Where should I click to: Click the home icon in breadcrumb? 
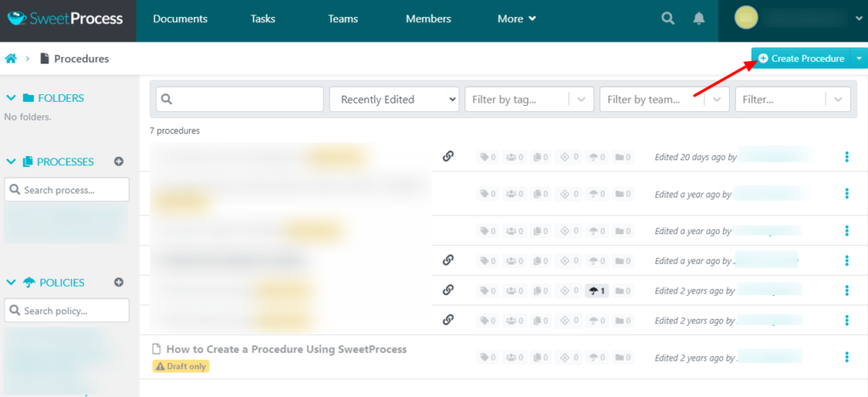coord(11,59)
